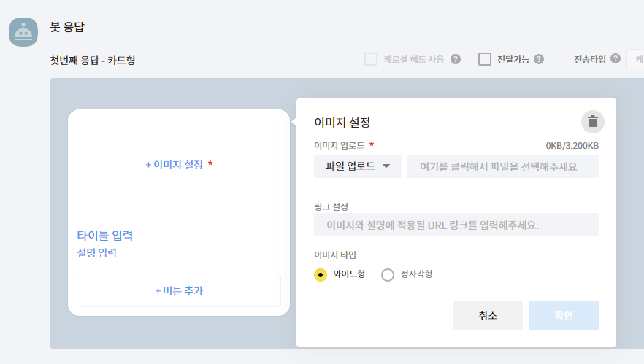Click the bot response robot icon
This screenshot has height=364, width=644.
tap(23, 32)
